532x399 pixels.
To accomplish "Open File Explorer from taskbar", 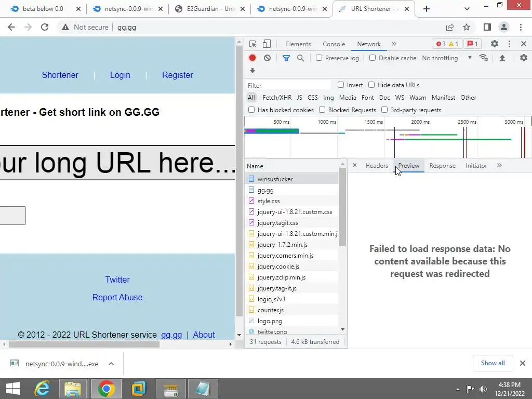I will [73, 389].
